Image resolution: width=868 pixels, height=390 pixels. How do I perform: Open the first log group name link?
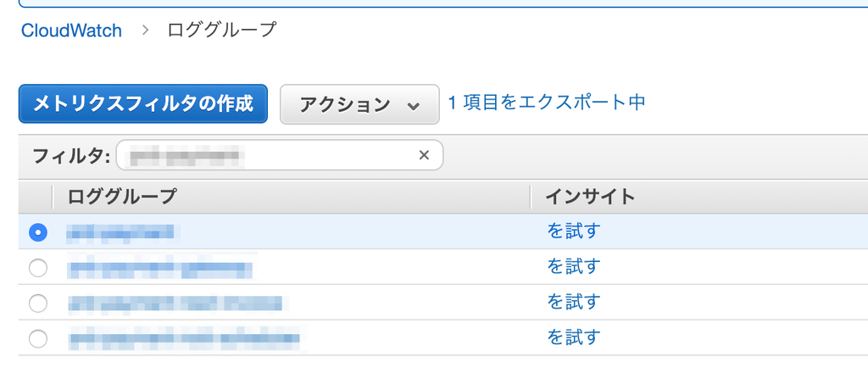point(121,231)
